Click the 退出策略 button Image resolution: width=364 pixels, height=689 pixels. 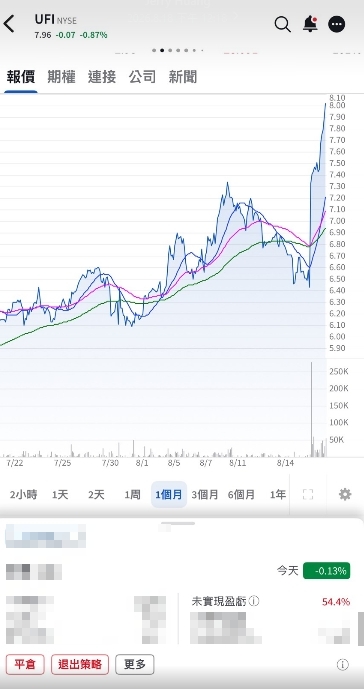tap(80, 664)
